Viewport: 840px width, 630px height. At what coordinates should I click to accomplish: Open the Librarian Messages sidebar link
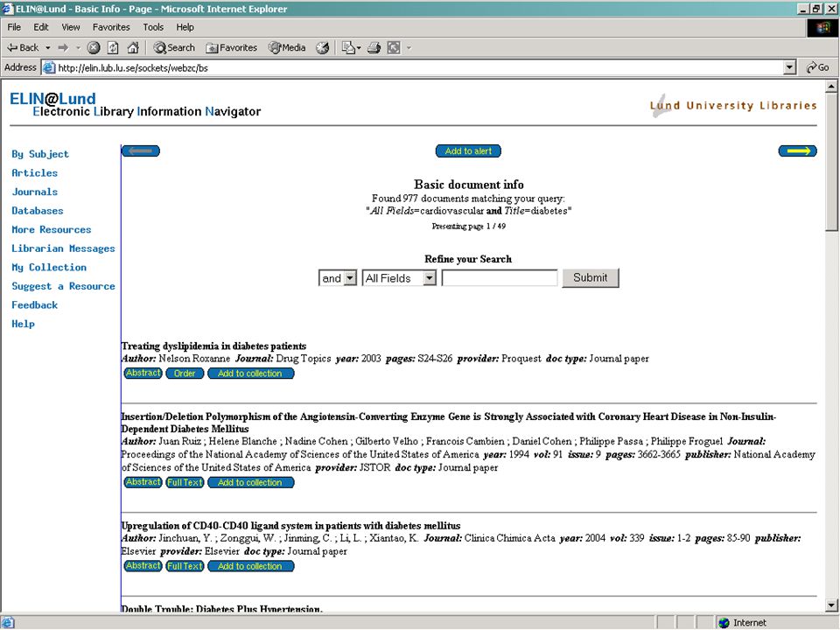(x=63, y=248)
